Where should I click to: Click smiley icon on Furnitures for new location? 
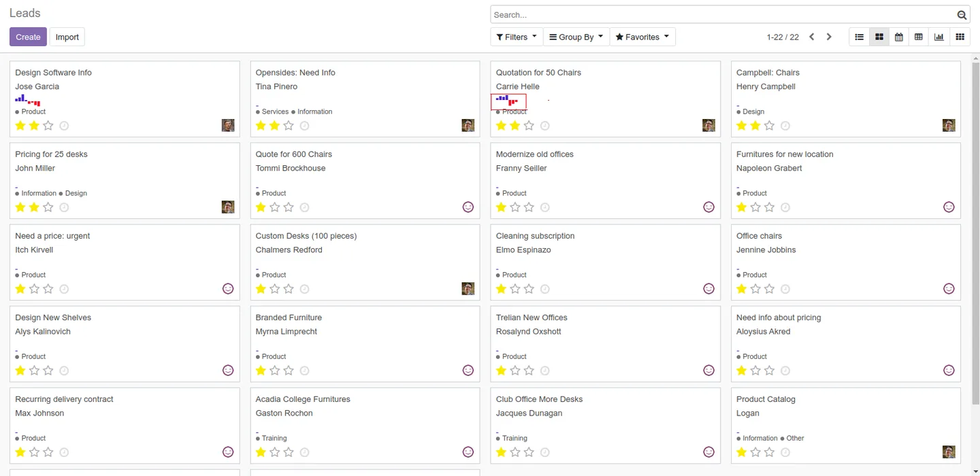pos(949,207)
